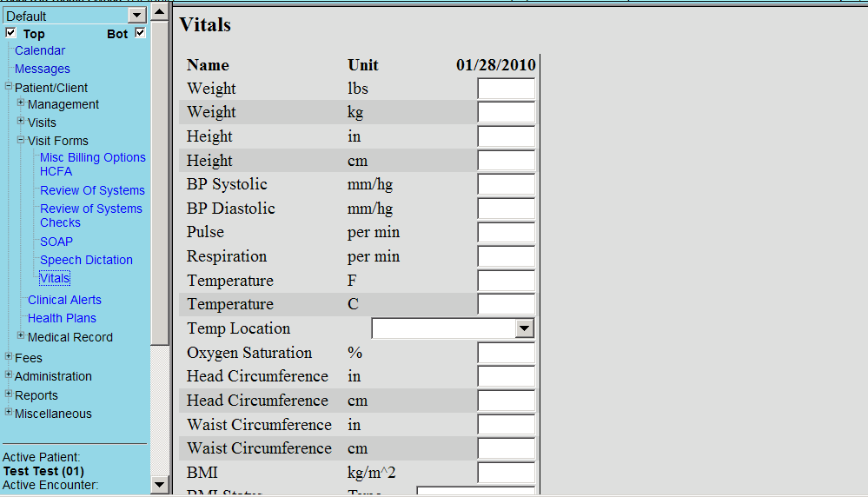Expand the Administration tree node
The image size is (868, 497).
(x=9, y=374)
